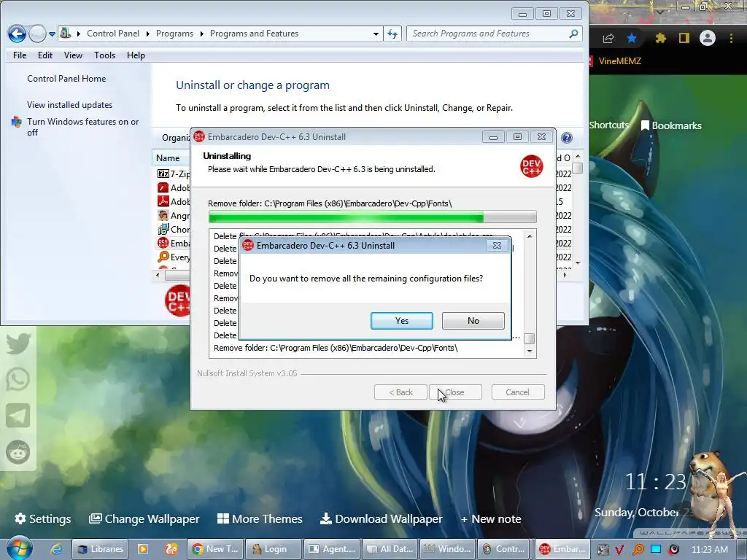The image size is (747, 560).
Task: Click the Reddit sidebar icon
Action: (x=18, y=452)
